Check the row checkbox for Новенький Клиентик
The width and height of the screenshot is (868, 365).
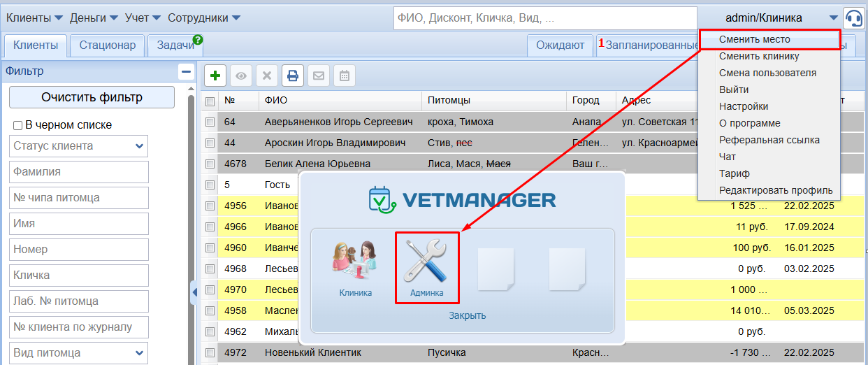click(210, 352)
